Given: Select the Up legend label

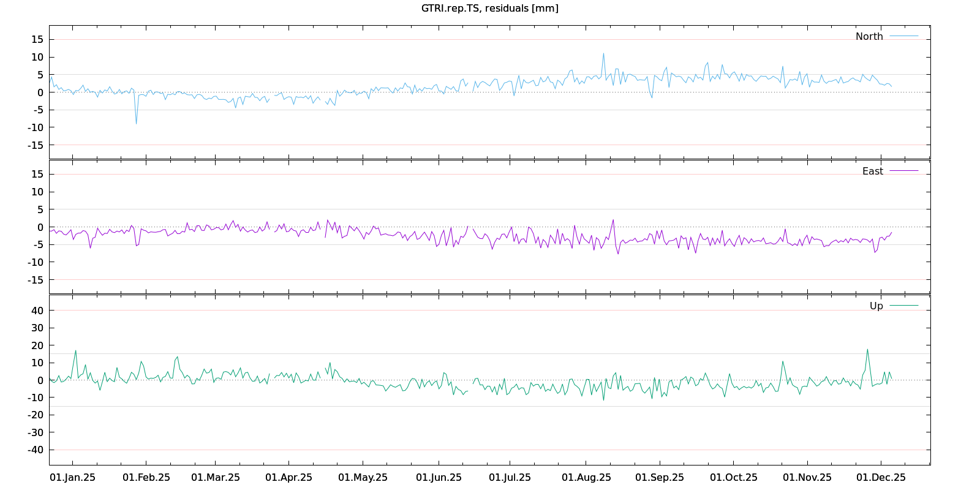Looking at the screenshot, I should click(x=876, y=306).
